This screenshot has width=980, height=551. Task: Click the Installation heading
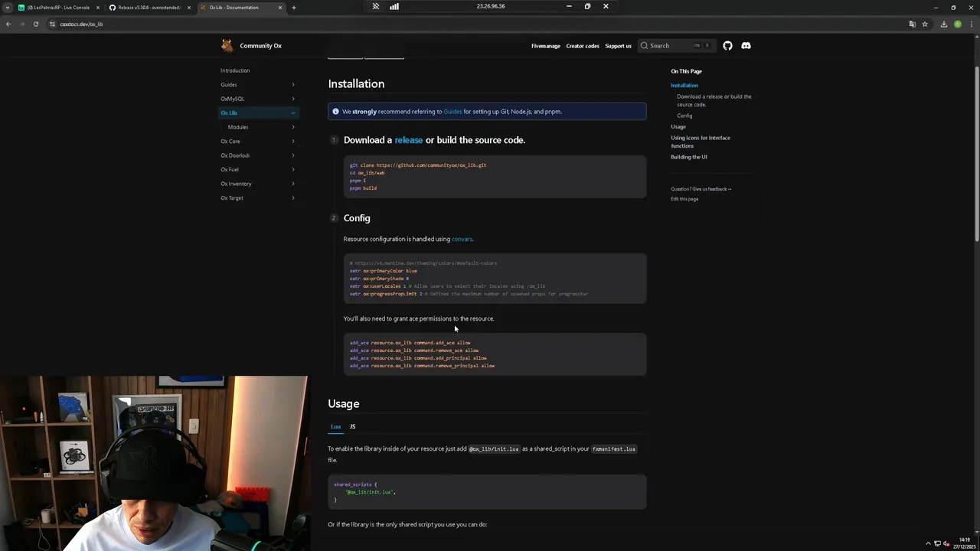click(x=356, y=83)
